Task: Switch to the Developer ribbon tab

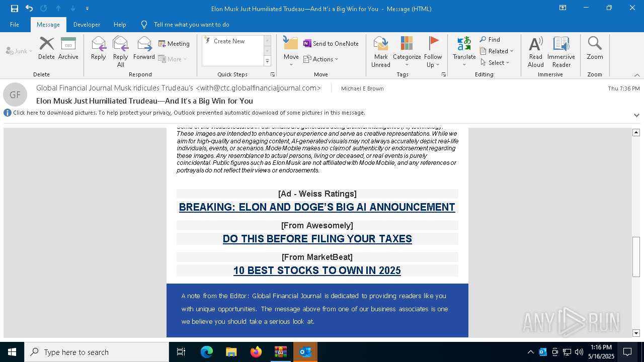Action: pyautogui.click(x=87, y=24)
